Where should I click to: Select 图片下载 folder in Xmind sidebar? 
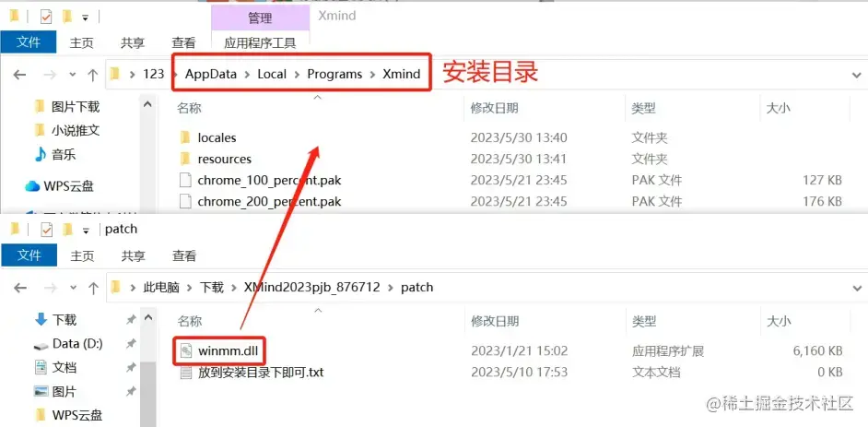point(75,106)
